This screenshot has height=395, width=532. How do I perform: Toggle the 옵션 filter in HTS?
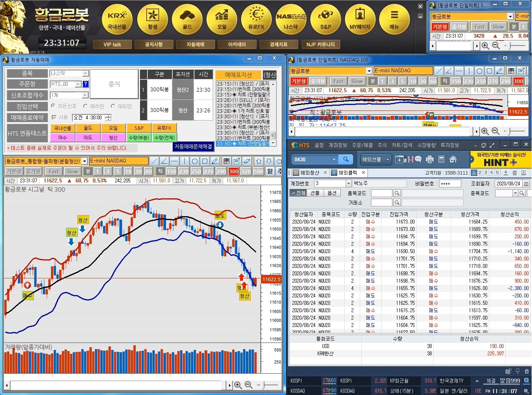(332, 193)
